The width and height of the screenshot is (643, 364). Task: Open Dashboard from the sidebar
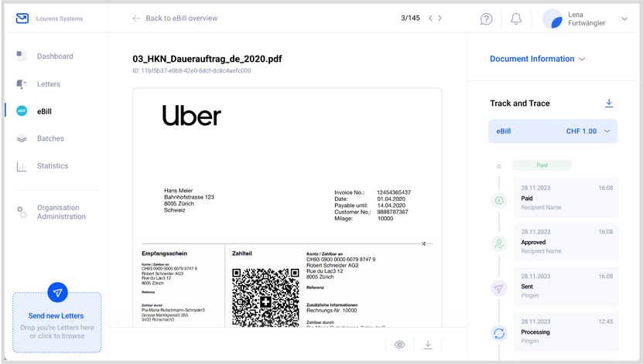[x=55, y=56]
